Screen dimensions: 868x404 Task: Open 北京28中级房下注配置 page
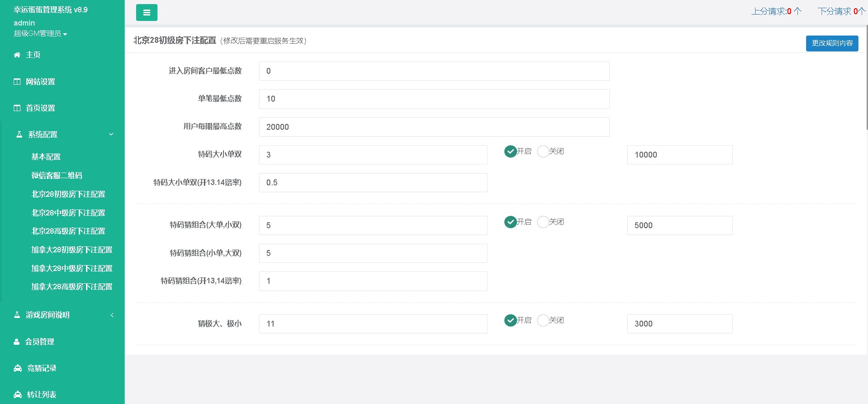(68, 213)
